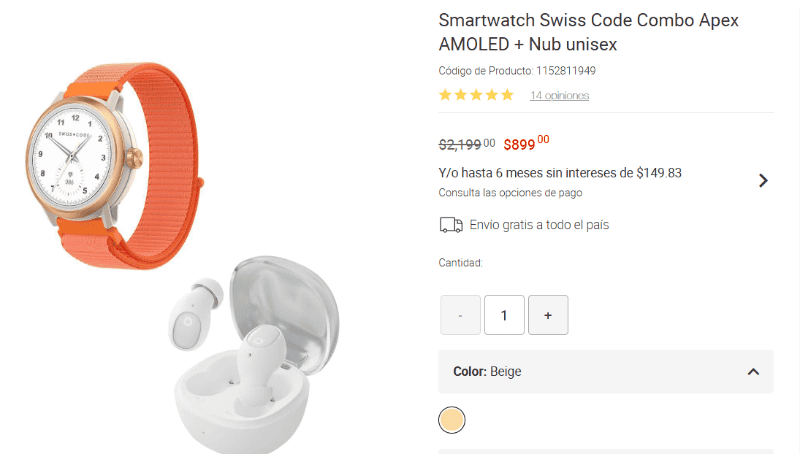Image resolution: width=800 pixels, height=454 pixels.
Task: Click the crossed-out $2,199 original price
Action: point(466,144)
